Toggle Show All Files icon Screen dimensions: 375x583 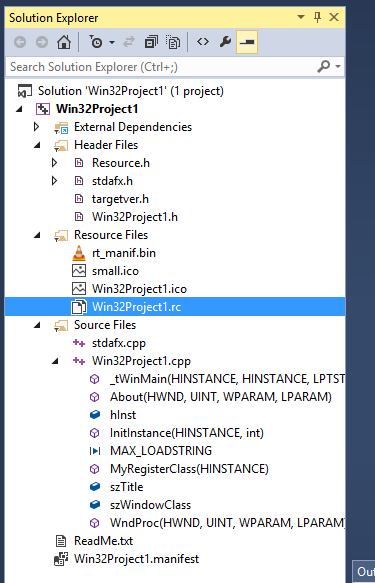pyautogui.click(x=172, y=42)
